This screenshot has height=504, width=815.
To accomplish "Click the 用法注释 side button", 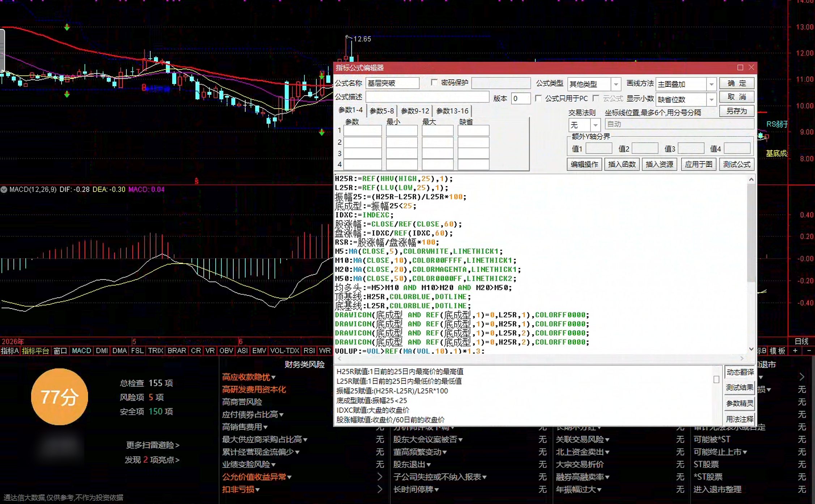I will 740,419.
